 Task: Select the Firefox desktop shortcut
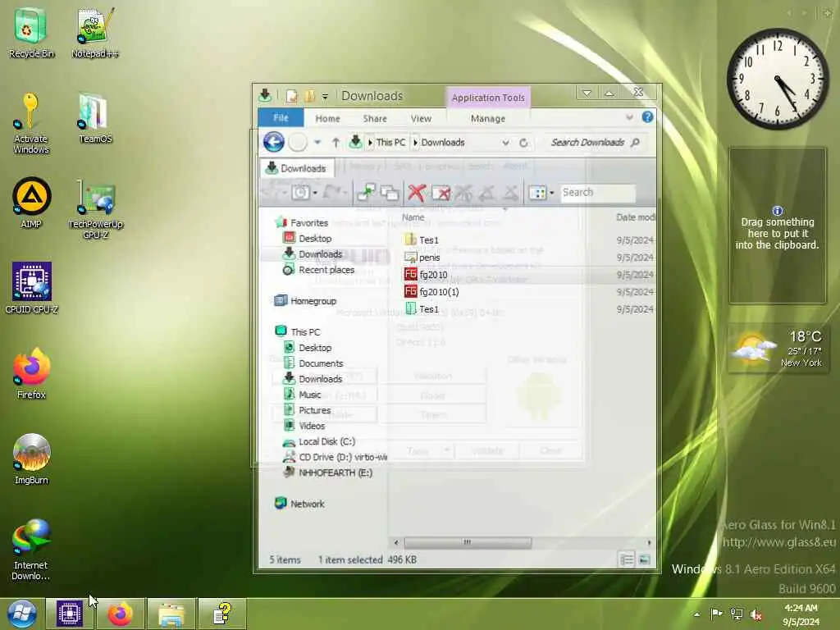pos(31,373)
